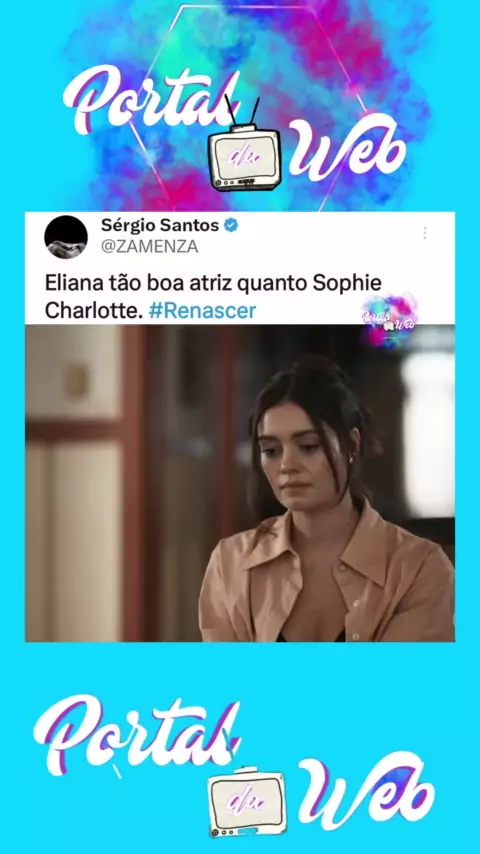This screenshot has height=854, width=480.
Task: Click the word 'Eliana' in the tweet
Action: point(71,283)
